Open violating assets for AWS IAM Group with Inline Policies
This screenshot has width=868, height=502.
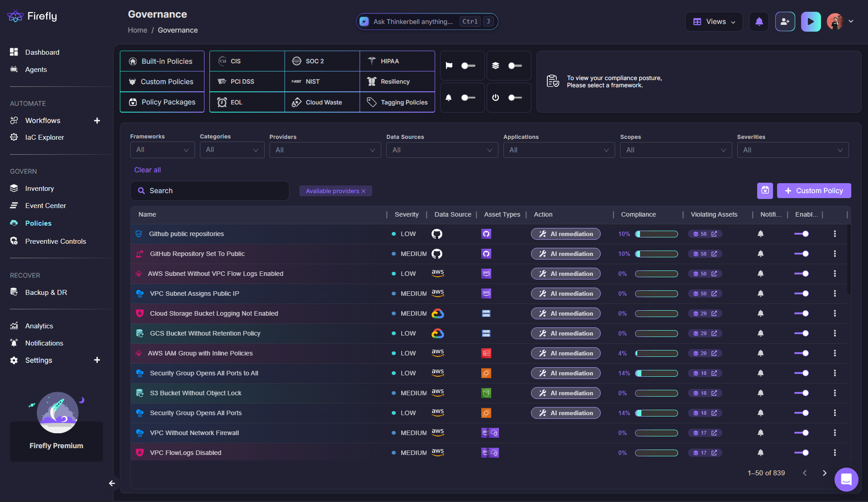705,353
